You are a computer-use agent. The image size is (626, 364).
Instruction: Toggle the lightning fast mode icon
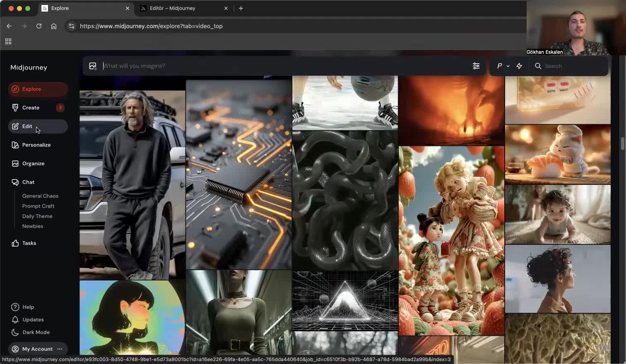pyautogui.click(x=519, y=66)
